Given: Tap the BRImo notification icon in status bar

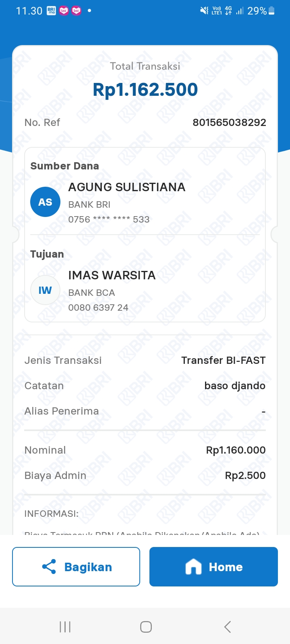Looking at the screenshot, I should pos(52,11).
